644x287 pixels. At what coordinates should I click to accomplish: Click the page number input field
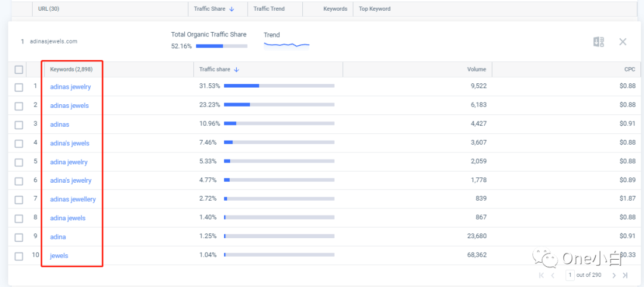[x=570, y=275]
